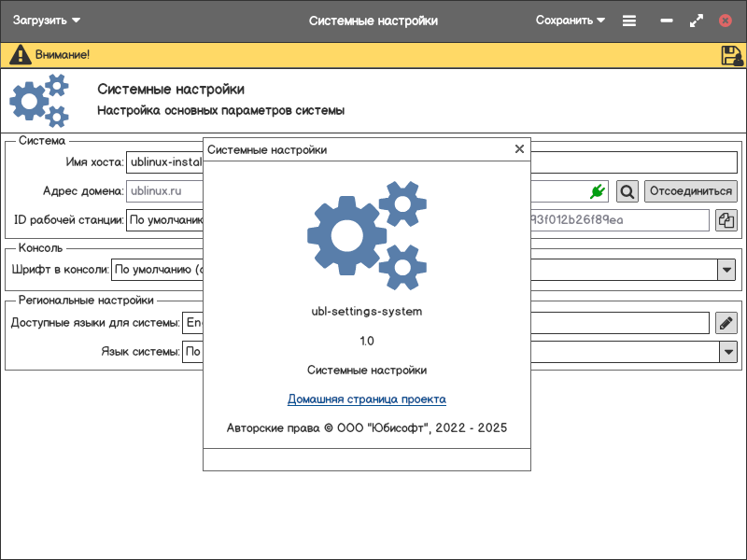Expand the console font dropdown arrow

(x=726, y=270)
